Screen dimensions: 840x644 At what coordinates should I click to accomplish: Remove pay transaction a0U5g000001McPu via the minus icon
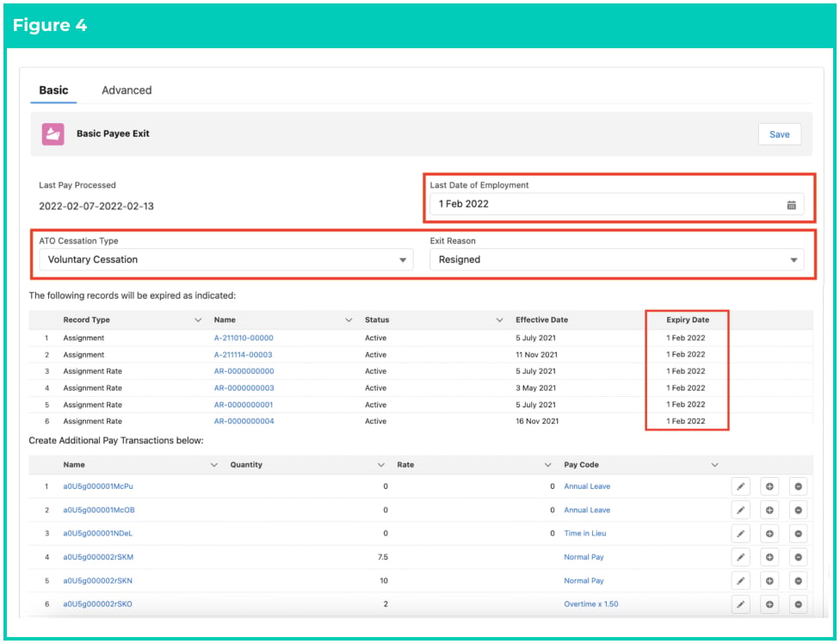click(x=798, y=486)
